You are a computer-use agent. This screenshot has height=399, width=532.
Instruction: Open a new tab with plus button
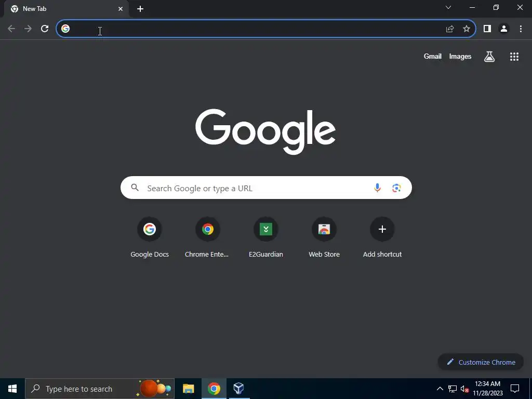tap(140, 9)
